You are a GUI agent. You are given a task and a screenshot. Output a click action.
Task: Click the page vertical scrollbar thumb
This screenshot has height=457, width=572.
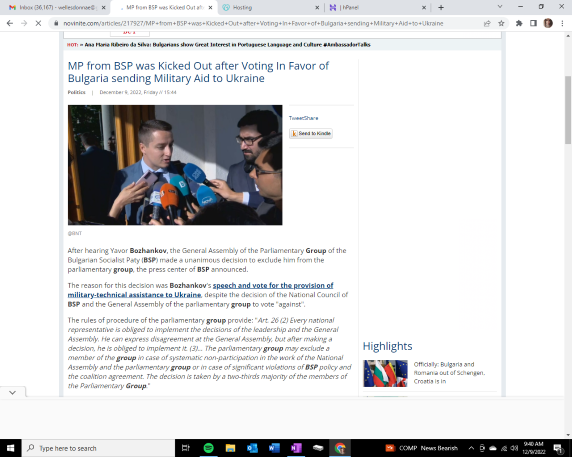click(x=568, y=110)
